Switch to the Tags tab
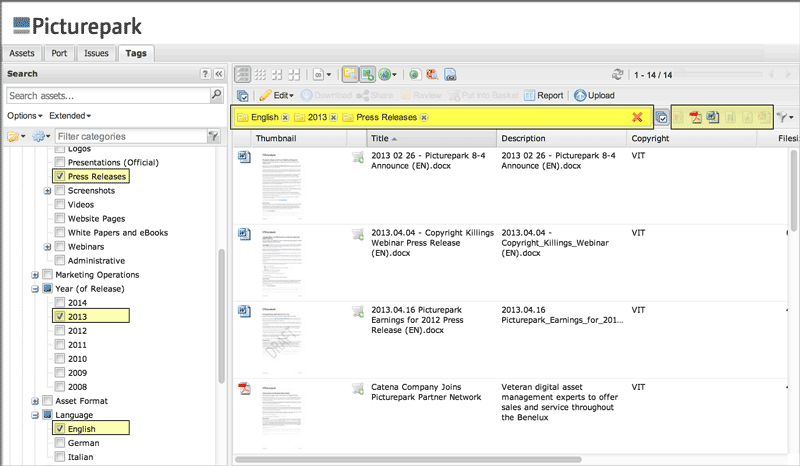The height and width of the screenshot is (466, 800). click(x=136, y=53)
